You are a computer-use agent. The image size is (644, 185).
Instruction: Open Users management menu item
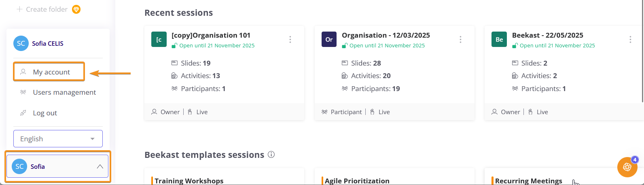[64, 92]
